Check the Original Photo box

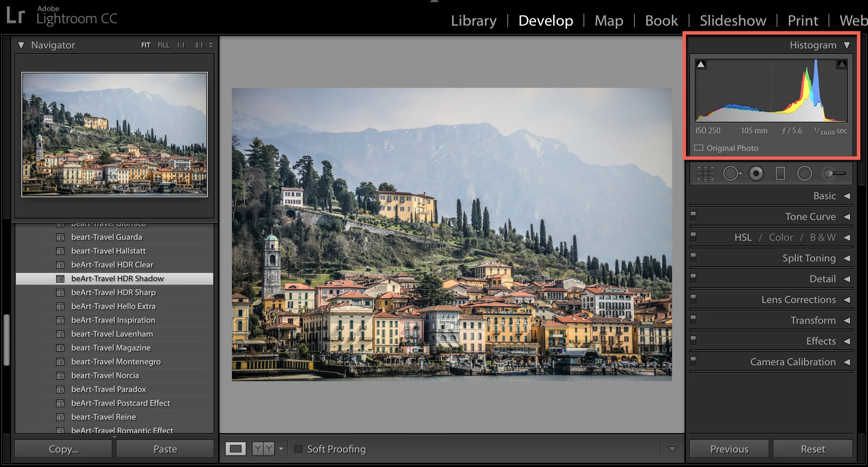[x=699, y=148]
